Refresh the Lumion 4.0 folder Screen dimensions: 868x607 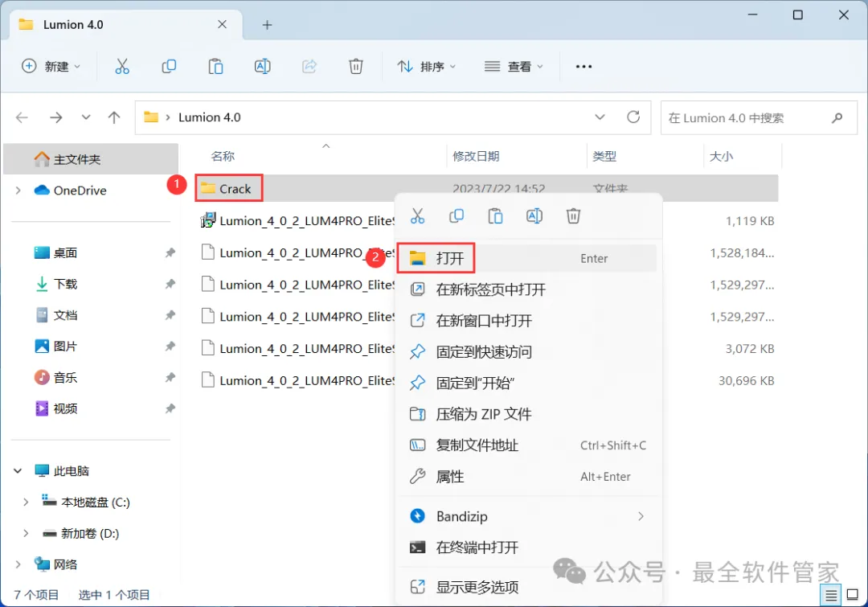click(633, 117)
